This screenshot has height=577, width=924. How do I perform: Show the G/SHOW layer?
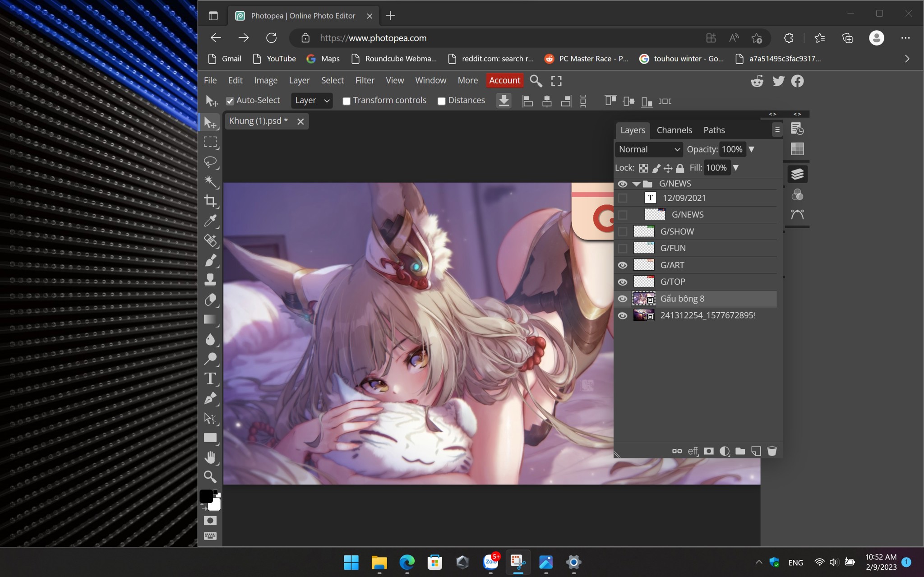[622, 231]
